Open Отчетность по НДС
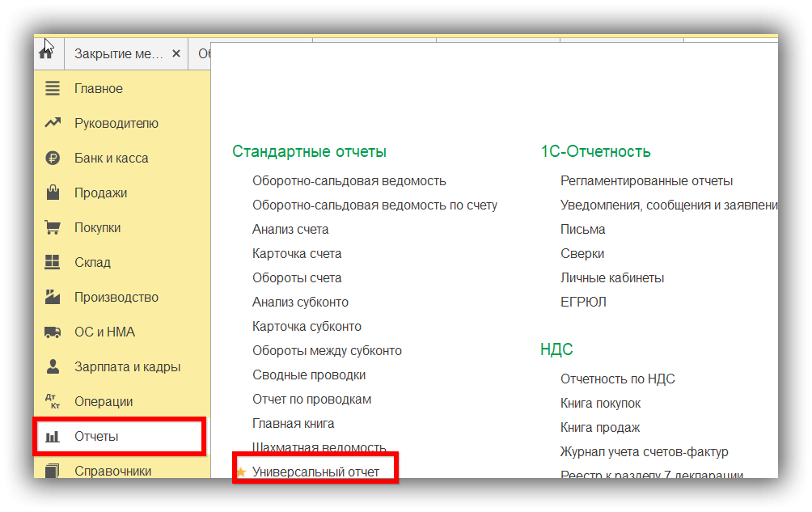Image resolution: width=812 pixels, height=512 pixels. pos(617,379)
